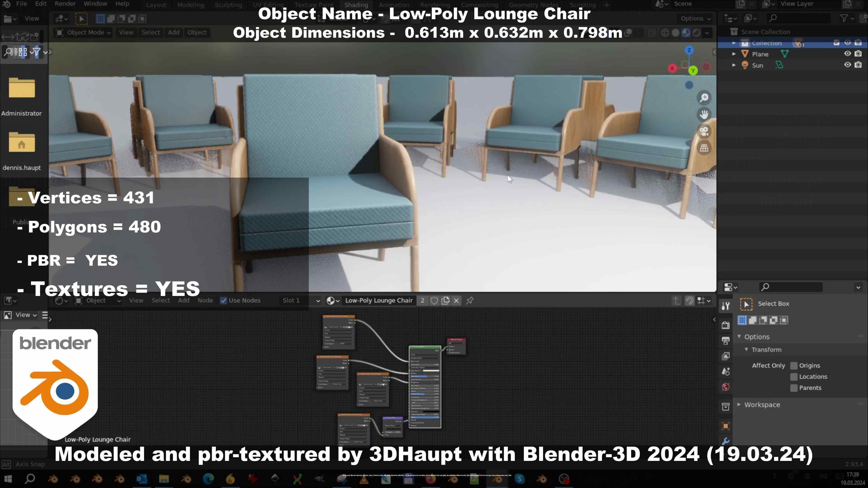Open the File menu
The height and width of the screenshot is (488, 868).
tap(21, 4)
